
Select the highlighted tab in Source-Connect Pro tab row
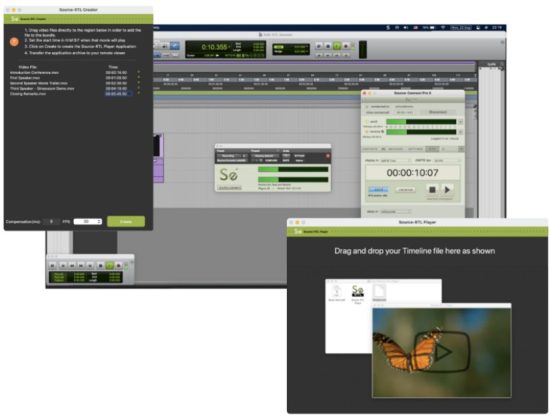pos(431,149)
